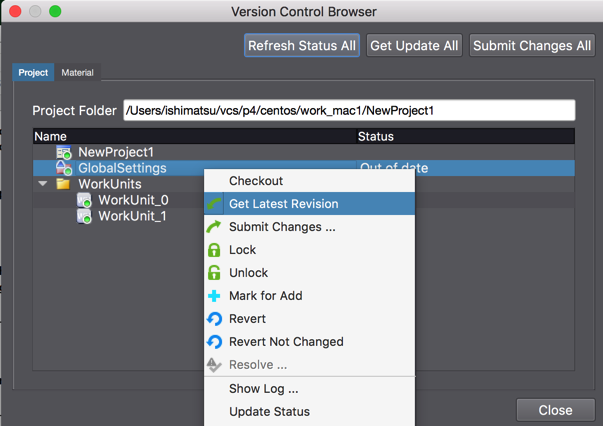
Task: Click the Project Folder path field
Action: coord(349,110)
